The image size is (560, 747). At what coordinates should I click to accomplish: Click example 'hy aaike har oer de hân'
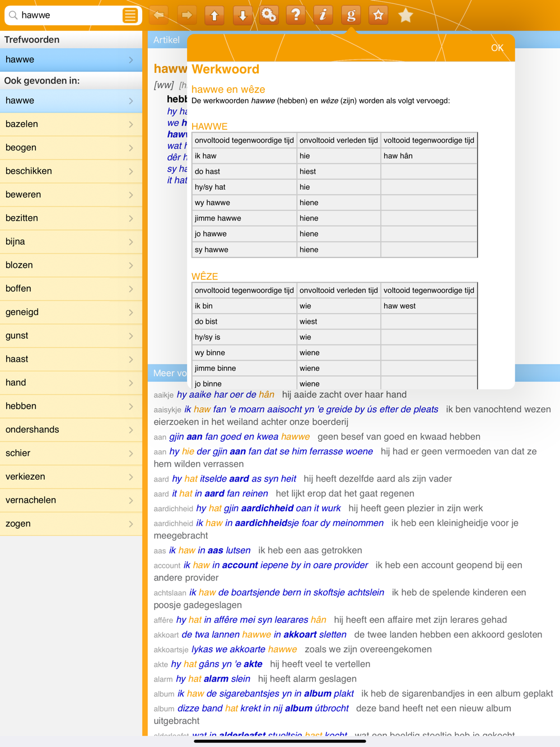pyautogui.click(x=226, y=395)
